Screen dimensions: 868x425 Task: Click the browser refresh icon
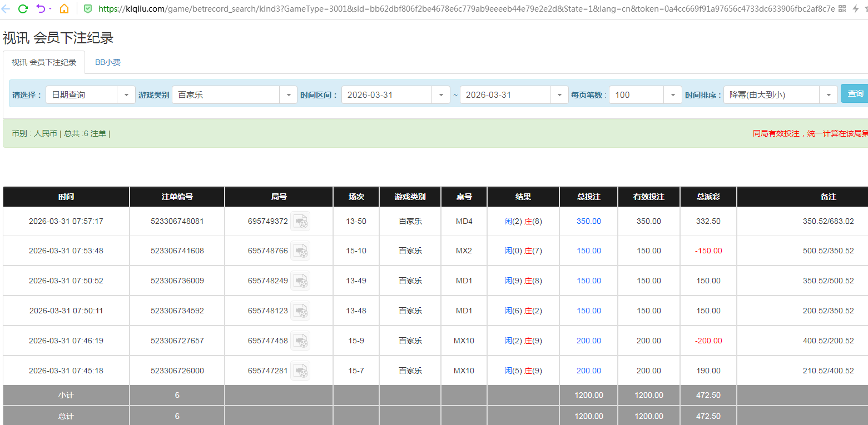pyautogui.click(x=23, y=9)
